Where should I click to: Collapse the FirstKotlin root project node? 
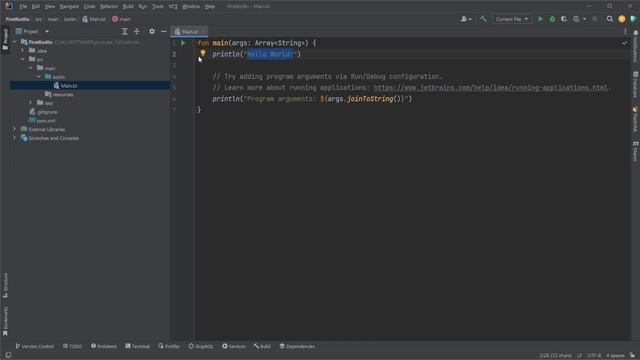tap(15, 42)
